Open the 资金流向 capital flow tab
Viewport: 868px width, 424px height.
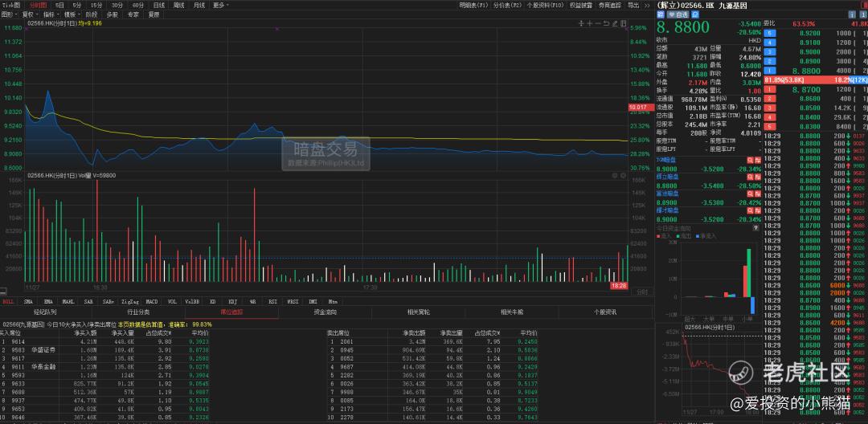click(325, 312)
